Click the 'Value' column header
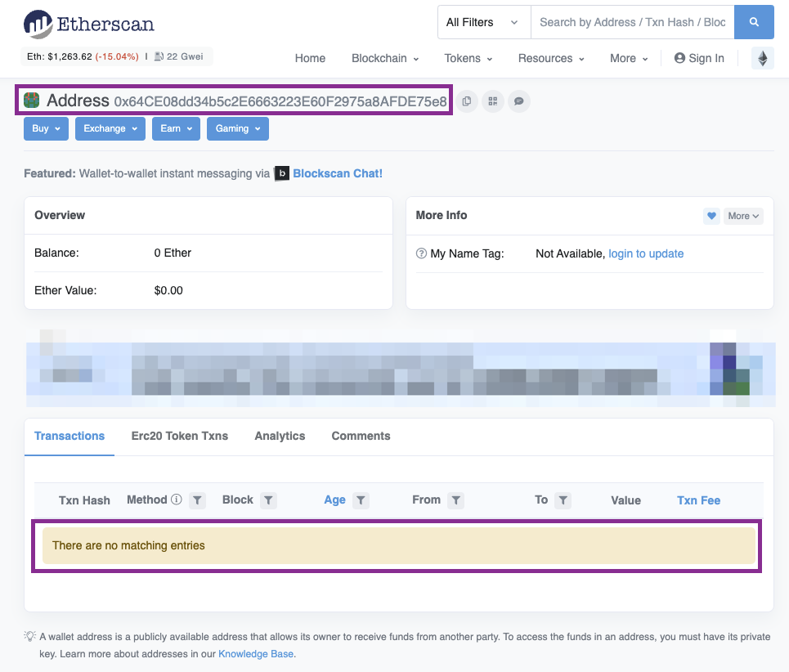The image size is (789, 672). tap(626, 500)
